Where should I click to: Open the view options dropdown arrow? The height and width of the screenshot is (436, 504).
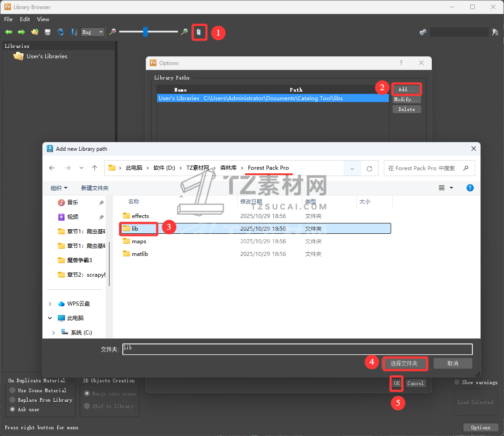click(451, 188)
